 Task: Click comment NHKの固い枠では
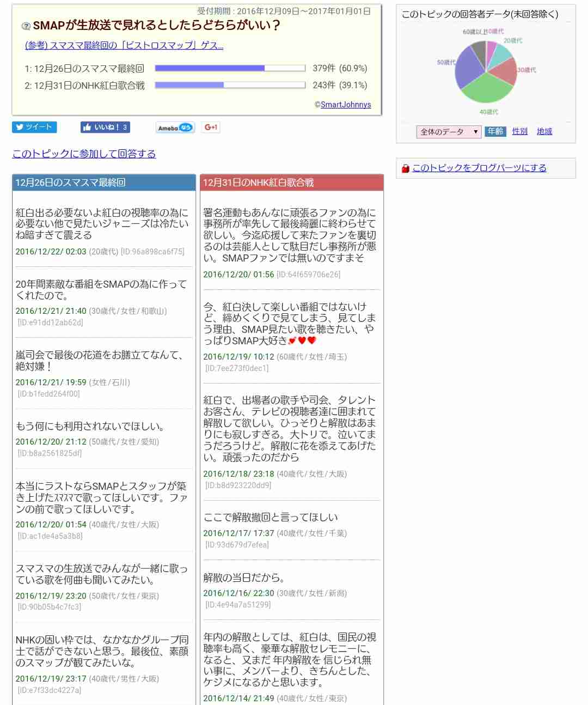point(102,651)
